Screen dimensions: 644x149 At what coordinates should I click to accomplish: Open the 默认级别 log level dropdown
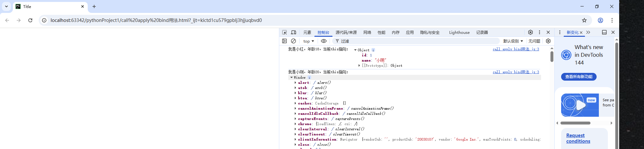(513, 41)
